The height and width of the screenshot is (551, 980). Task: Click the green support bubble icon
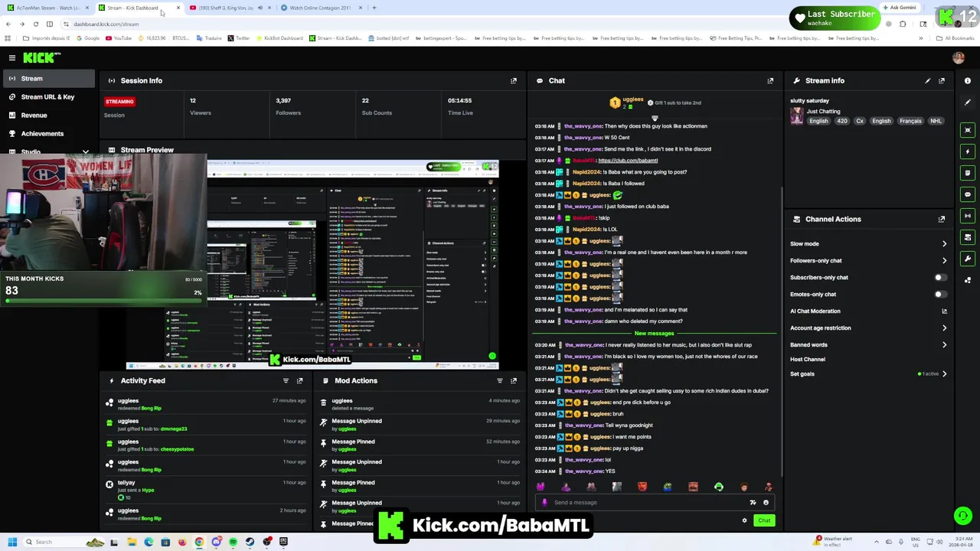[963, 516]
